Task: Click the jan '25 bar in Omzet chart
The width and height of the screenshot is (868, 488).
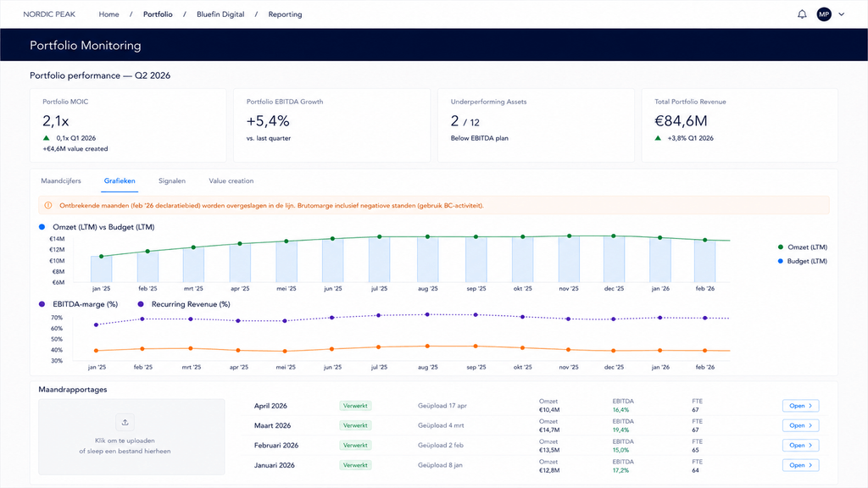Action: pyautogui.click(x=102, y=269)
